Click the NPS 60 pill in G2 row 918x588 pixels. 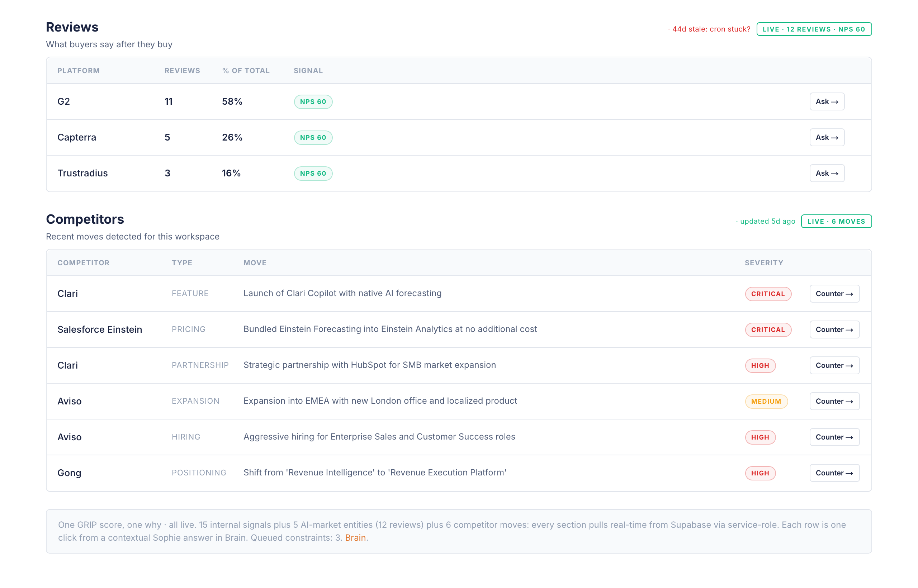pos(313,101)
